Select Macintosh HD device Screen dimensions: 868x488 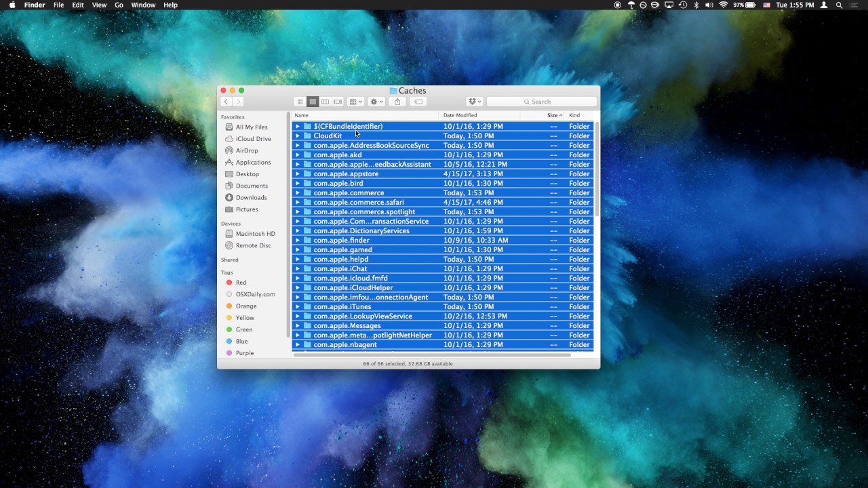click(x=255, y=234)
